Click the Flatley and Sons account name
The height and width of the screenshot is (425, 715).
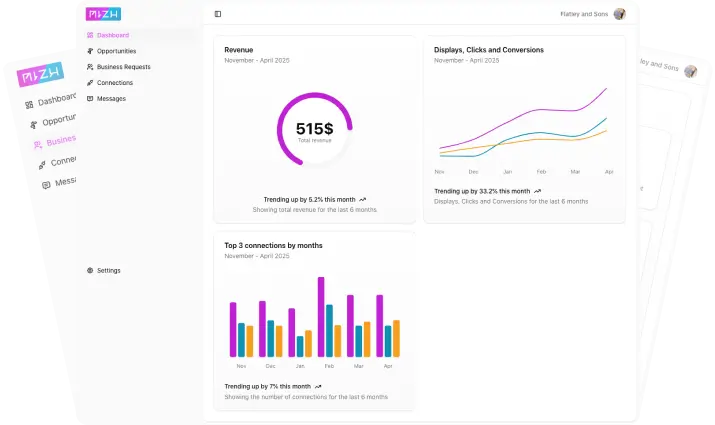click(584, 14)
